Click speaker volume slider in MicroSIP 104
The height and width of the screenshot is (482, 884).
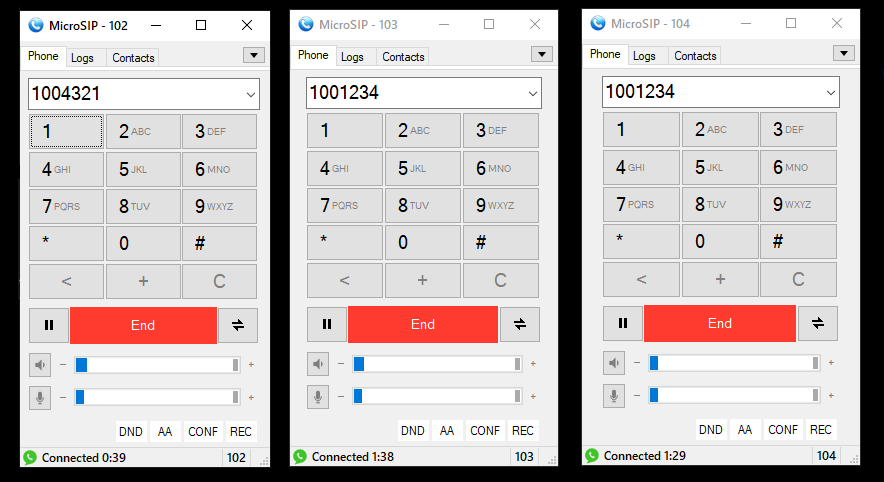[734, 362]
